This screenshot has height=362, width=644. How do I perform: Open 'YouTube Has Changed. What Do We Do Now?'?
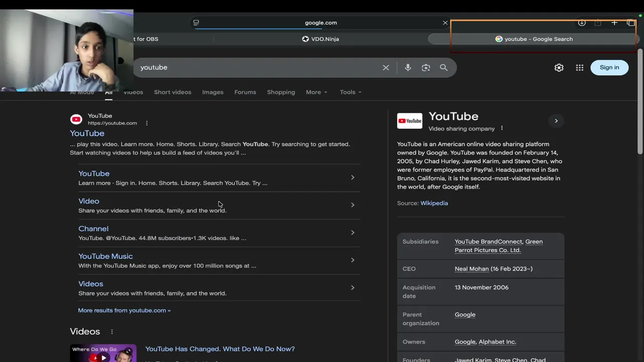tap(220, 349)
